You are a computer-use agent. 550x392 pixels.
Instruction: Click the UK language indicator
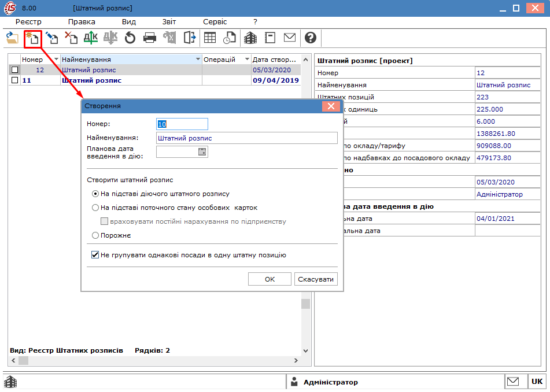click(537, 382)
